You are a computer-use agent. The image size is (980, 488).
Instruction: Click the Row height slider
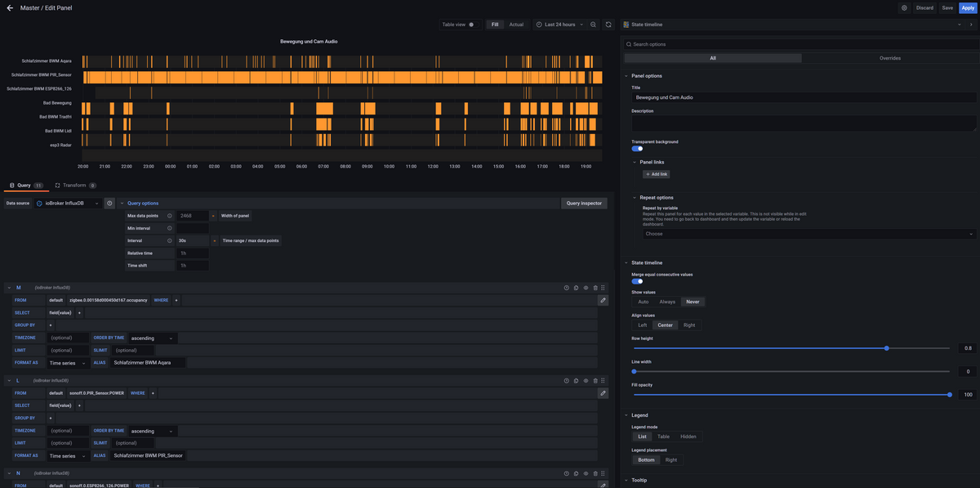[x=791, y=348]
